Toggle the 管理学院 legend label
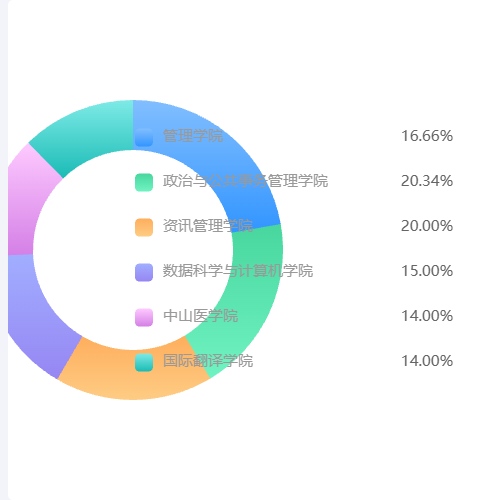This screenshot has width=500, height=500. pyautogui.click(x=193, y=136)
